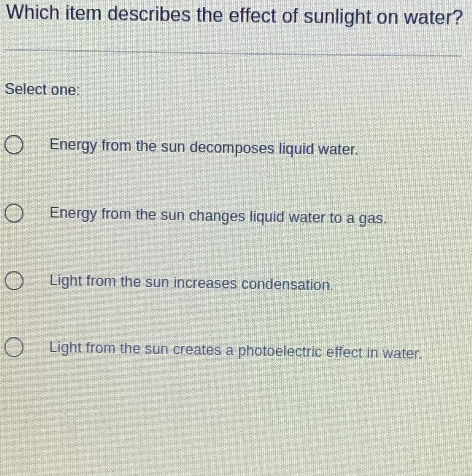
Task: Select the 'decomposes liquid water' radio button
Action: (14, 145)
